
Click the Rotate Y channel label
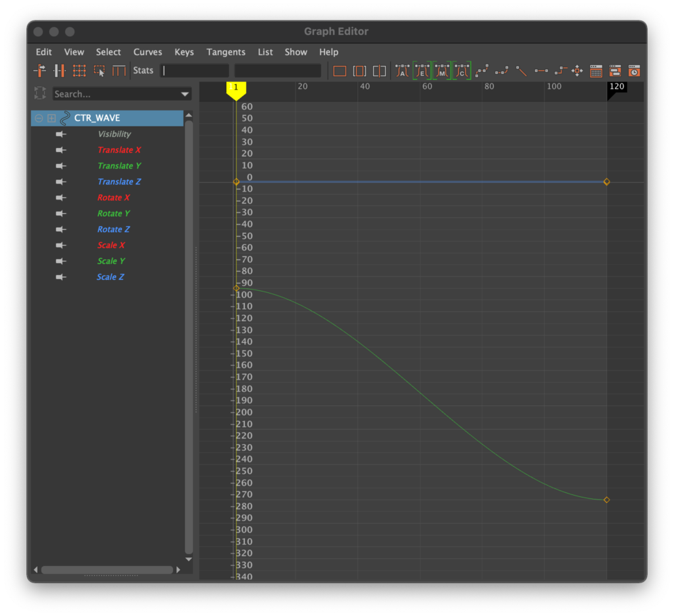click(x=114, y=213)
